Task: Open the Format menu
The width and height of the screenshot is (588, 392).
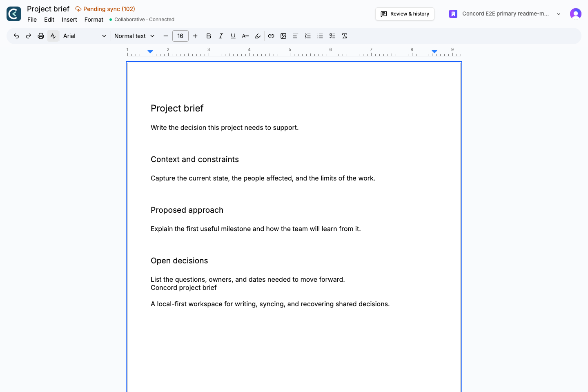Action: click(x=94, y=20)
